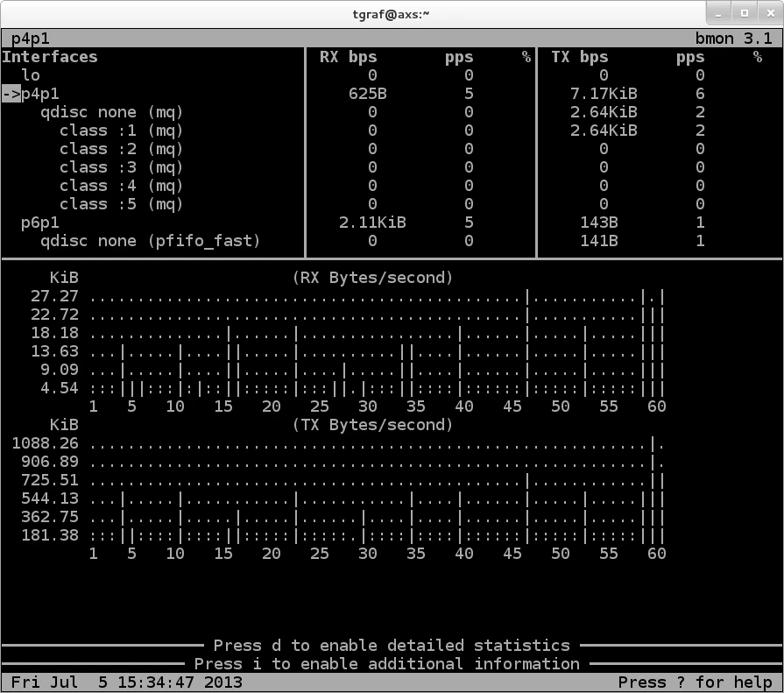Select the p6p1 interface row
This screenshot has height=693, width=784.
click(x=40, y=223)
